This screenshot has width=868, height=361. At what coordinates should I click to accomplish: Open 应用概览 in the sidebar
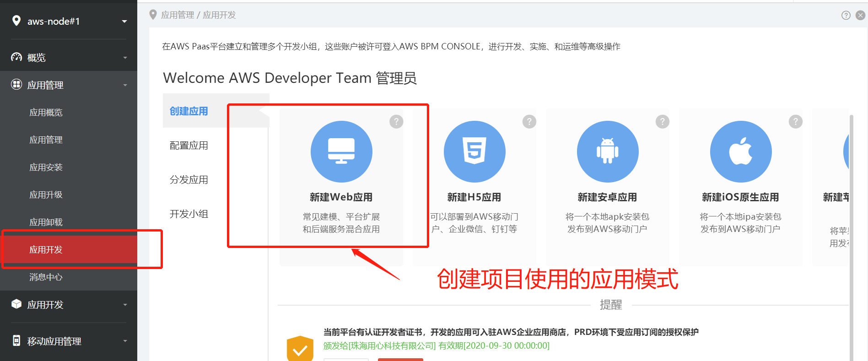[x=46, y=113]
